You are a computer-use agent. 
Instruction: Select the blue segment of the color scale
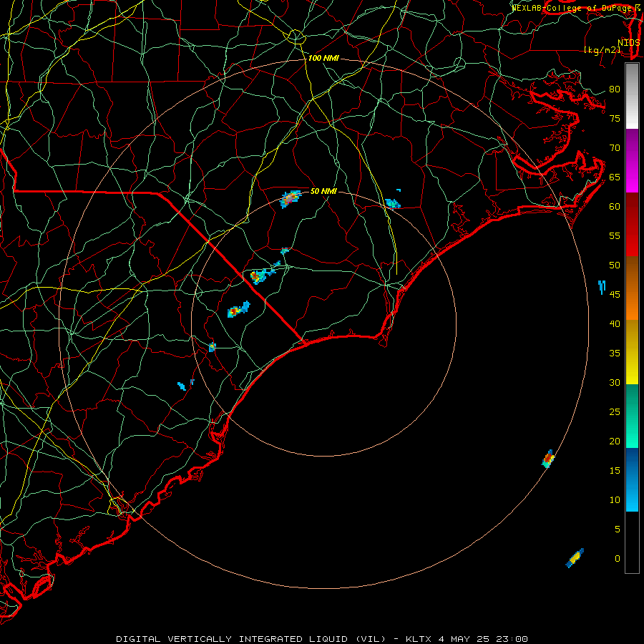pyautogui.click(x=632, y=479)
